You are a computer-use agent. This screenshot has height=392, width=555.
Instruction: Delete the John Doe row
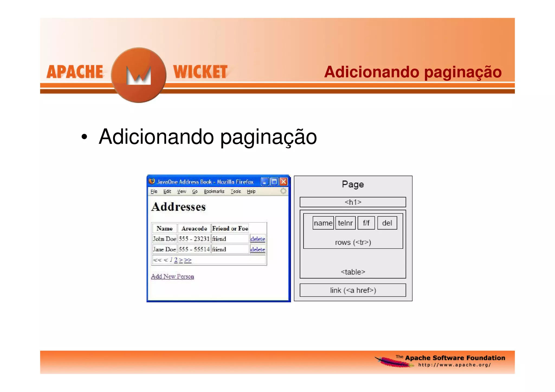(258, 239)
